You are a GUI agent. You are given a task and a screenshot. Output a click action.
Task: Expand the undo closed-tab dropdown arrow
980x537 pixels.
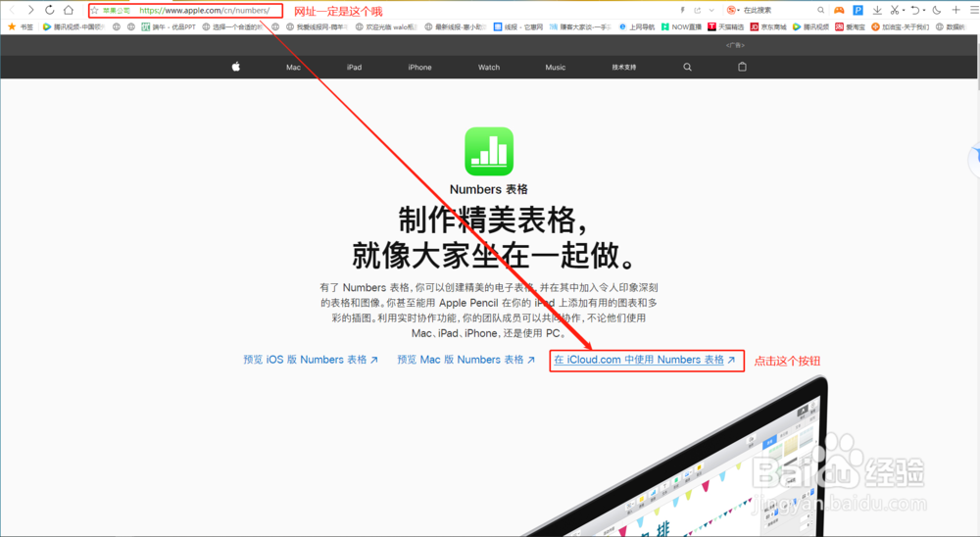click(924, 10)
